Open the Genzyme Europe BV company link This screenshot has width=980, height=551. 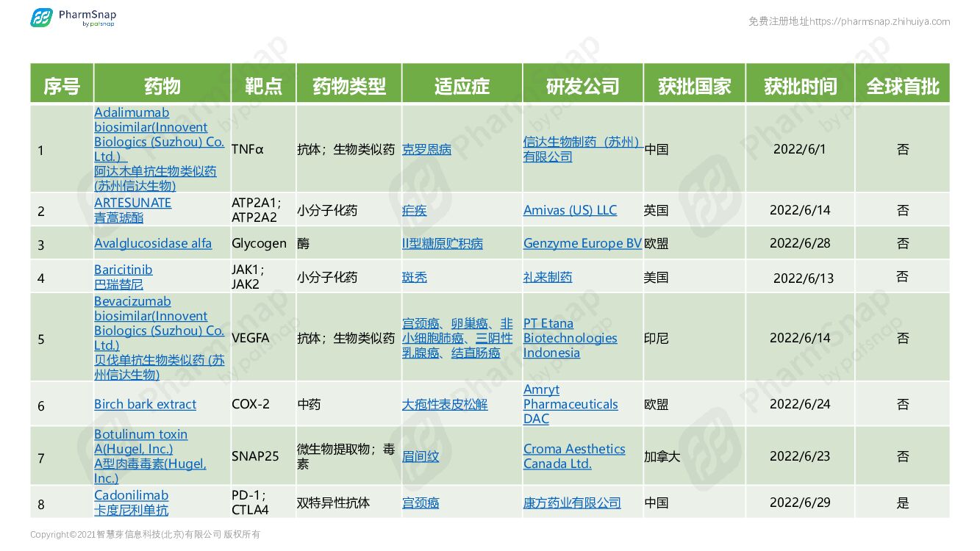[x=582, y=243]
